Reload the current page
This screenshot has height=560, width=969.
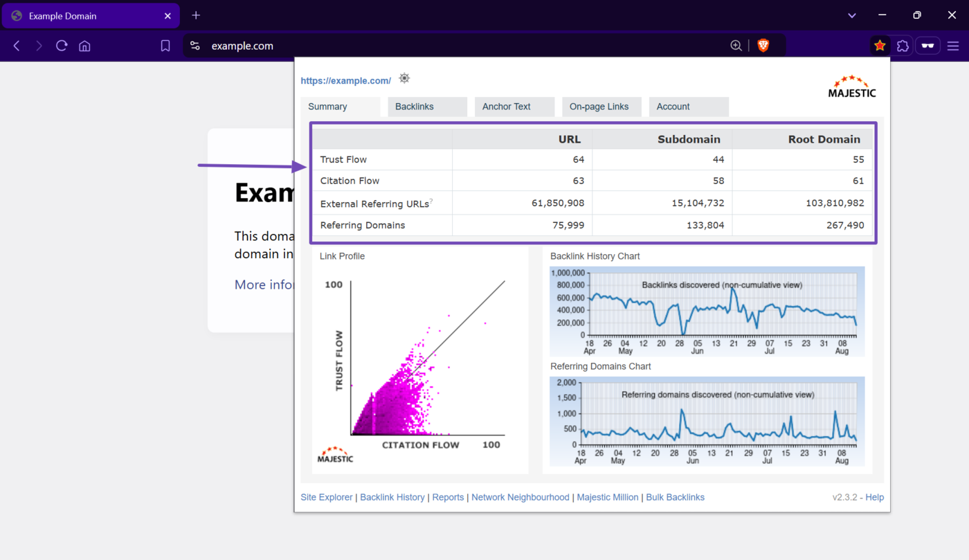62,46
